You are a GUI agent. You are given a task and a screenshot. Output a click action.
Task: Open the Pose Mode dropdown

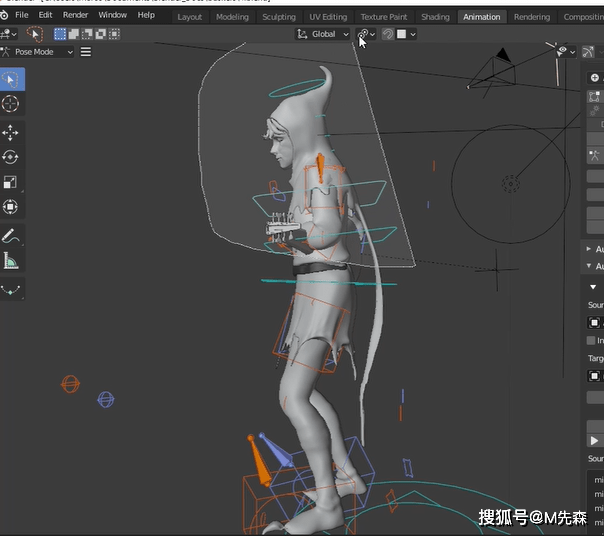37,52
